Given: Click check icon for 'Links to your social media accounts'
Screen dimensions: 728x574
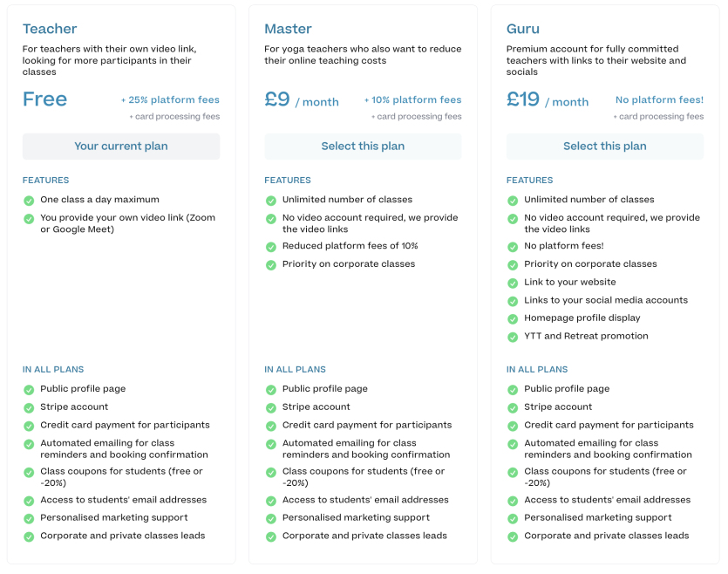Looking at the screenshot, I should point(513,301).
